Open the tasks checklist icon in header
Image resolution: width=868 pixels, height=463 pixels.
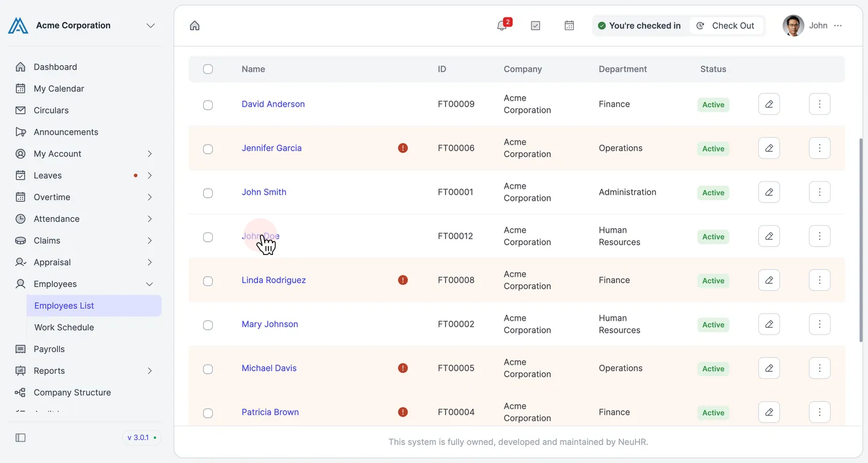(x=535, y=25)
